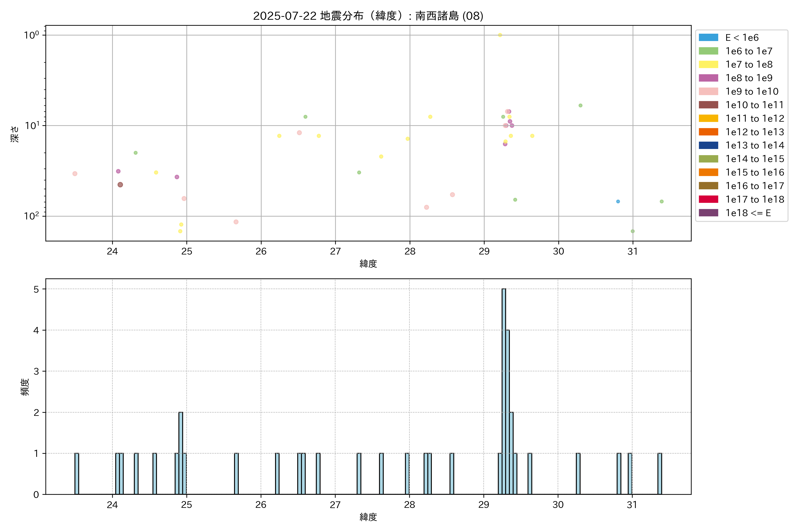Click the '頻度' y-axis label of histogram

tap(25, 387)
